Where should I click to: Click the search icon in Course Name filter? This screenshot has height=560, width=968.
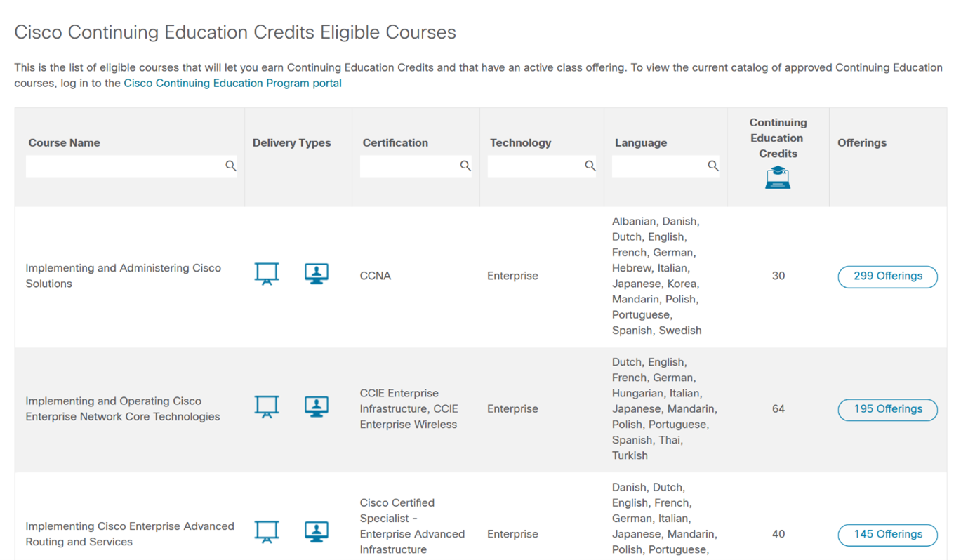(230, 166)
